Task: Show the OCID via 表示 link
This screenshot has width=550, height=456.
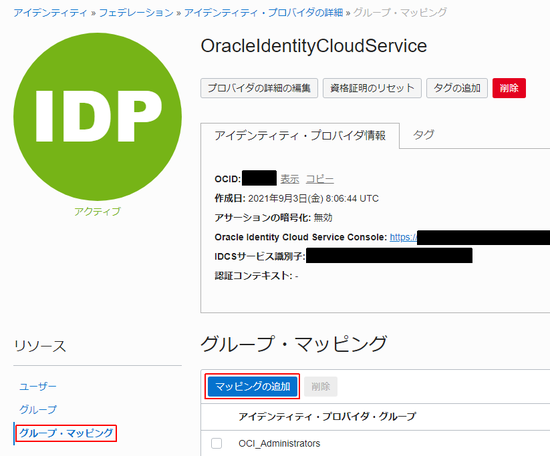Action: point(290,179)
